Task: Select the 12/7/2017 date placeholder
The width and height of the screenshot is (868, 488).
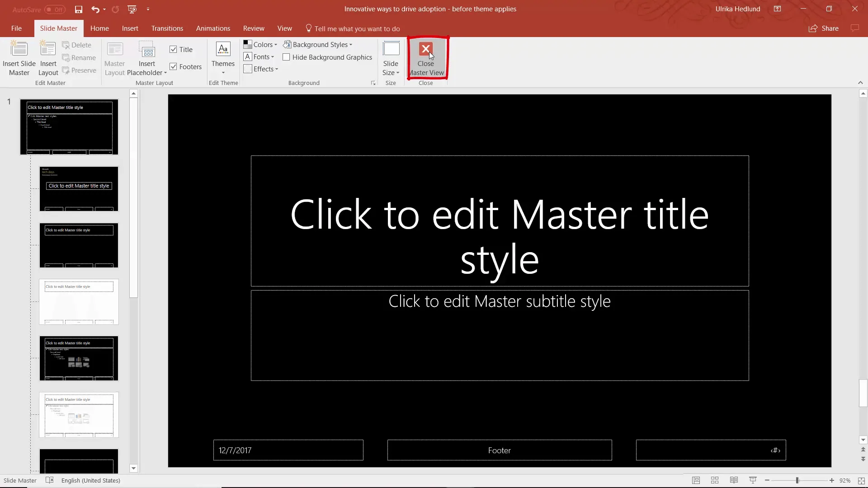Action: (x=288, y=450)
